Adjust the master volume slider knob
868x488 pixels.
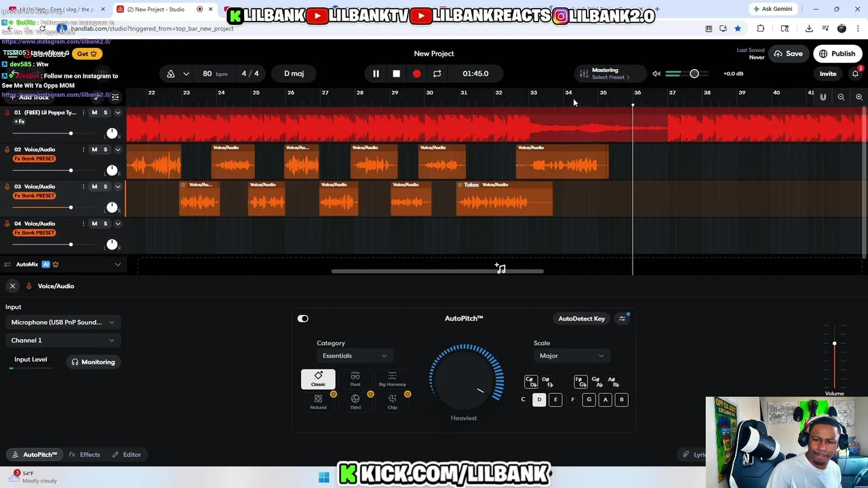click(694, 73)
